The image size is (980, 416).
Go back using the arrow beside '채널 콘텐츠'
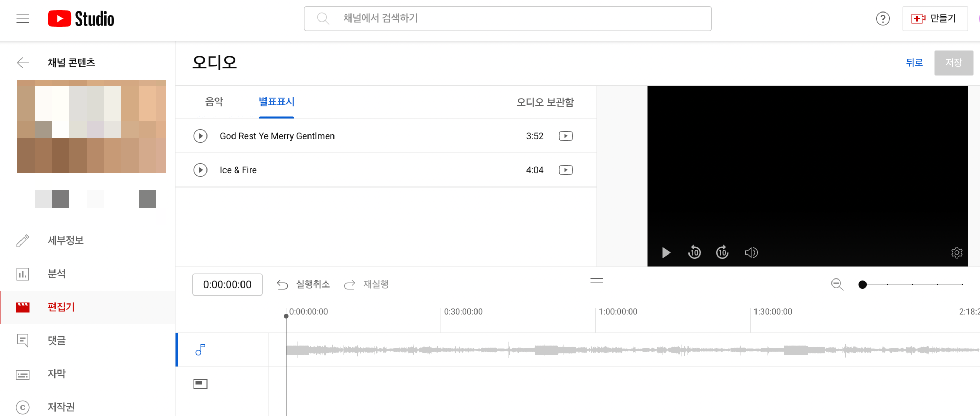point(23,63)
